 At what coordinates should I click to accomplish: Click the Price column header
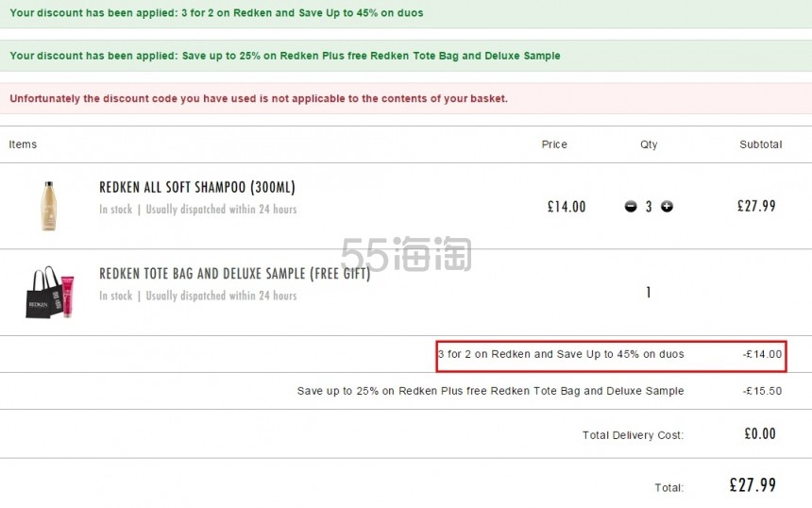point(554,144)
